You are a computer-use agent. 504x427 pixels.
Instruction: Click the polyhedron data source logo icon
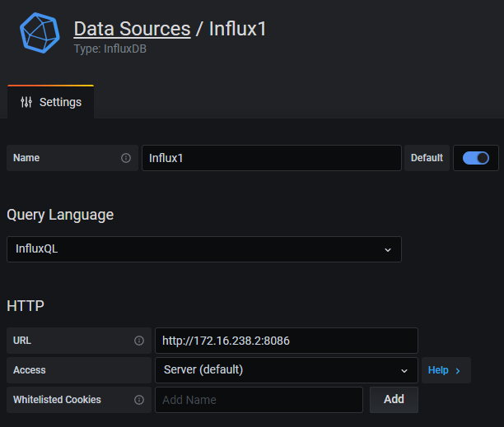point(40,33)
